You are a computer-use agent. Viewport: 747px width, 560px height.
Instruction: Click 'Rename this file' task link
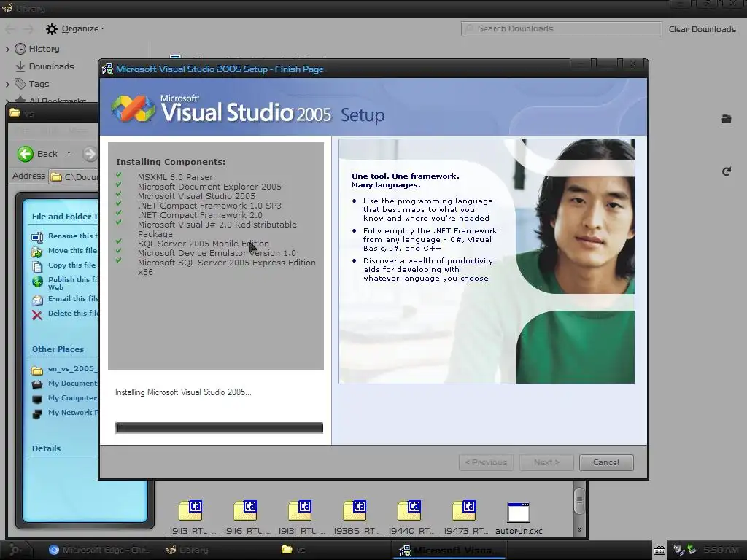(x=72, y=236)
